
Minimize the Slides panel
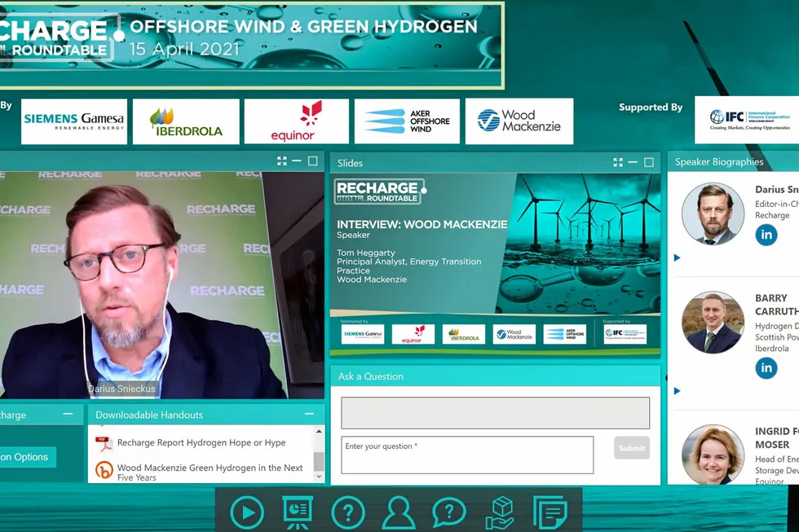coord(633,162)
